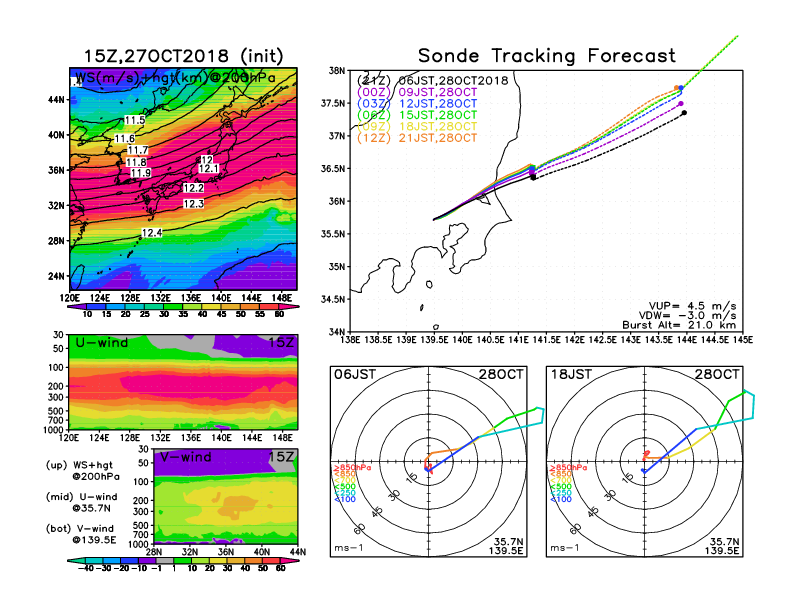Click '15Z' in the U-wind panel
792x612 pixels.
click(281, 342)
